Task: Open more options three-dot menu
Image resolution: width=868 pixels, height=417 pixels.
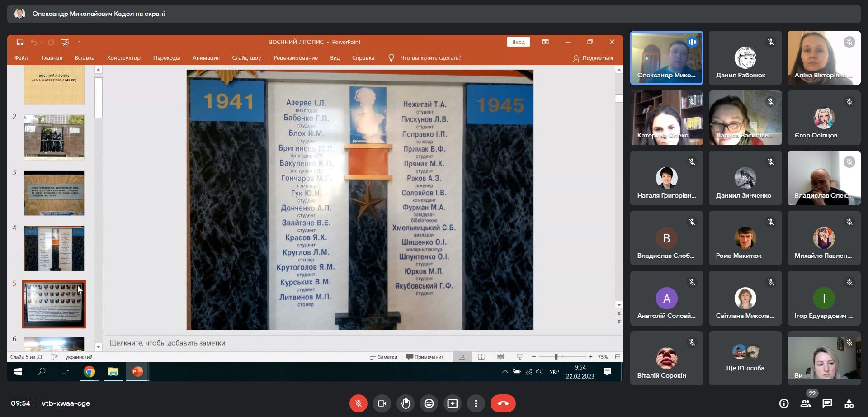Action: [x=476, y=403]
